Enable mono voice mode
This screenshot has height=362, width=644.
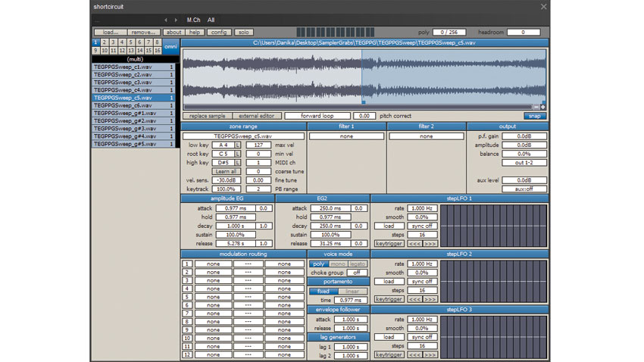click(x=337, y=264)
